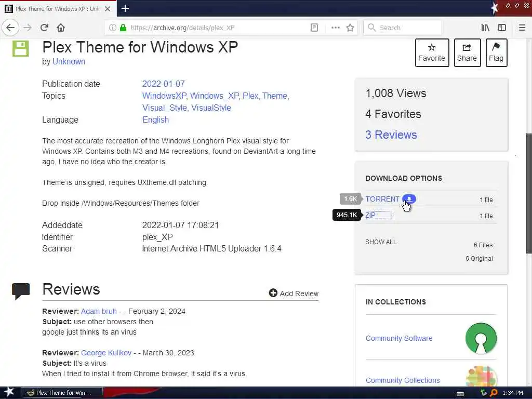The width and height of the screenshot is (532, 399).
Task: Click the 6 Files count text
Action: tap(483, 245)
